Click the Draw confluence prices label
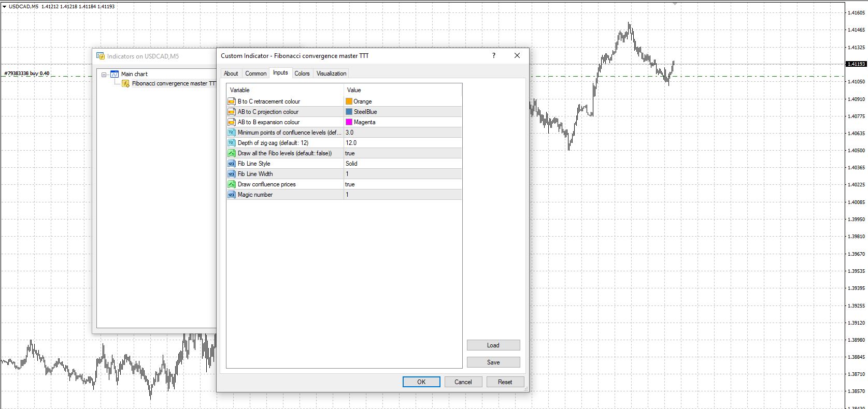This screenshot has height=409, width=868. (x=267, y=184)
